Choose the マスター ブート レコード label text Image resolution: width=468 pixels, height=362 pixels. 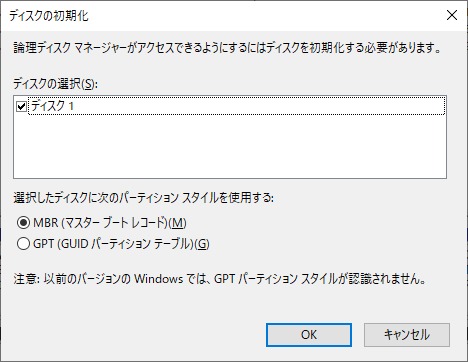tap(115, 223)
